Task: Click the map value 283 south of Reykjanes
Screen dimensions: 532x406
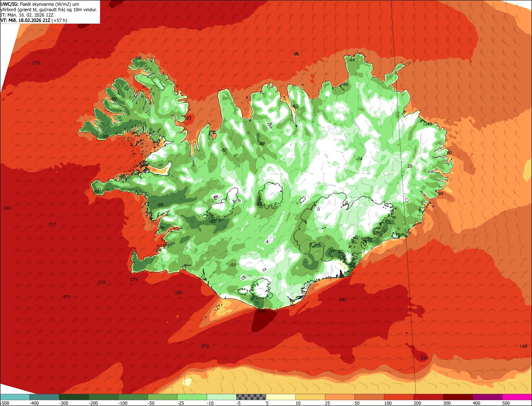Action: pyautogui.click(x=178, y=293)
